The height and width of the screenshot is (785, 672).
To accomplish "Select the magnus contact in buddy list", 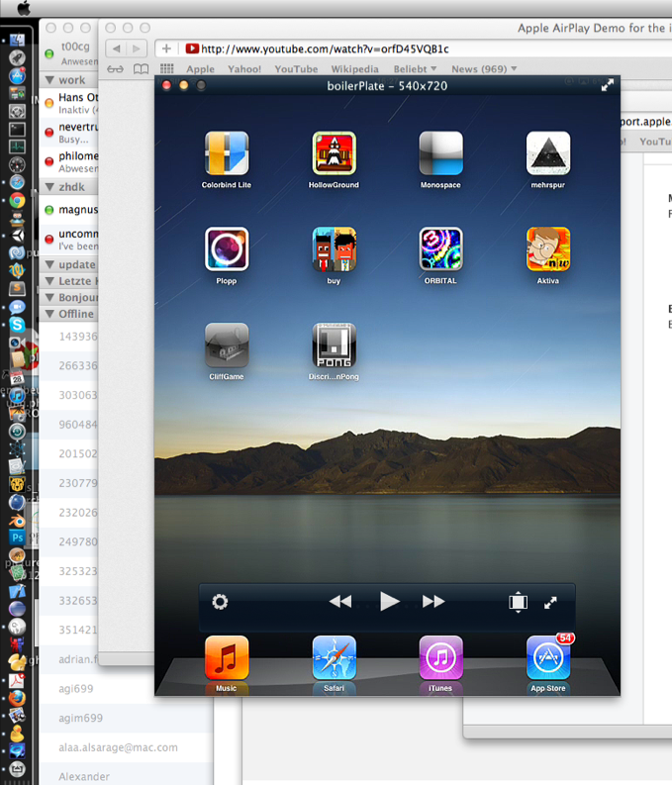I will (x=68, y=210).
